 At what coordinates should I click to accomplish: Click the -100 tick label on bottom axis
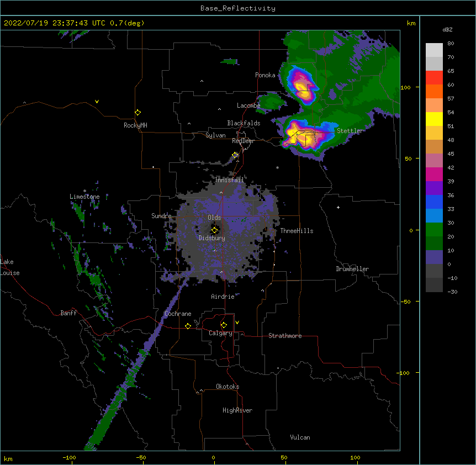[x=69, y=458]
